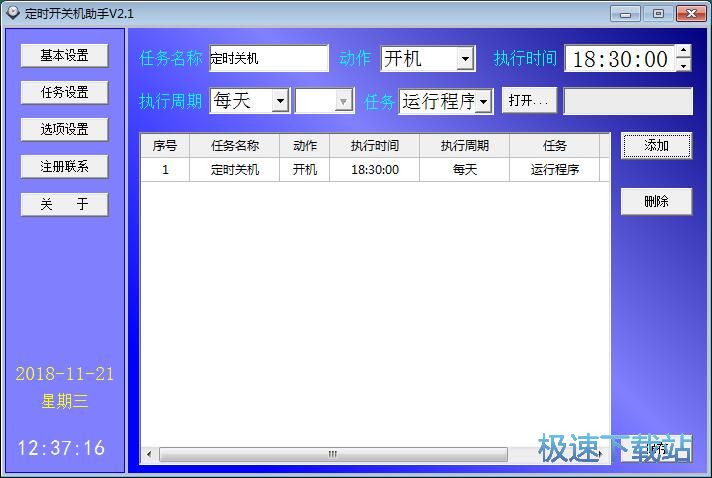Click the 运行程序 cell in row 1
Screen dimensions: 712x478
[x=554, y=170]
